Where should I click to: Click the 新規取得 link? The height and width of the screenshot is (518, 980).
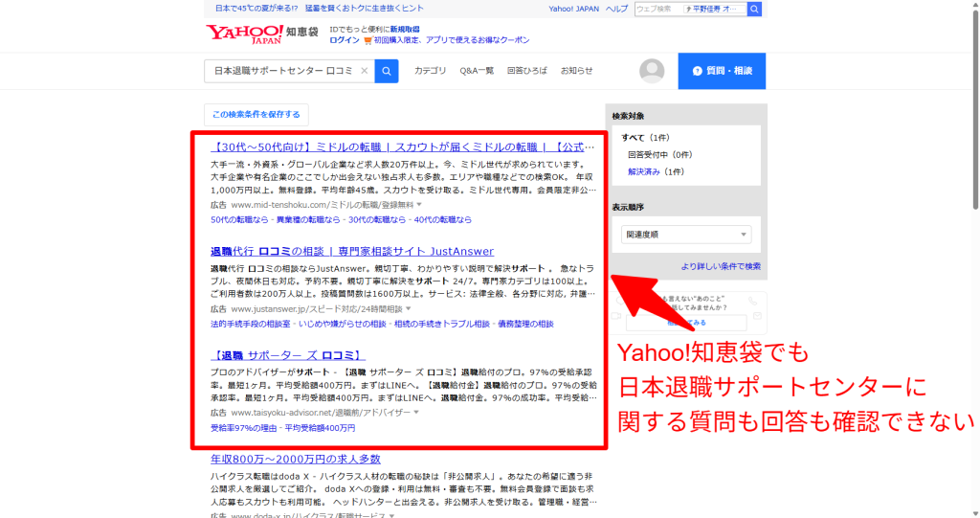pos(405,30)
